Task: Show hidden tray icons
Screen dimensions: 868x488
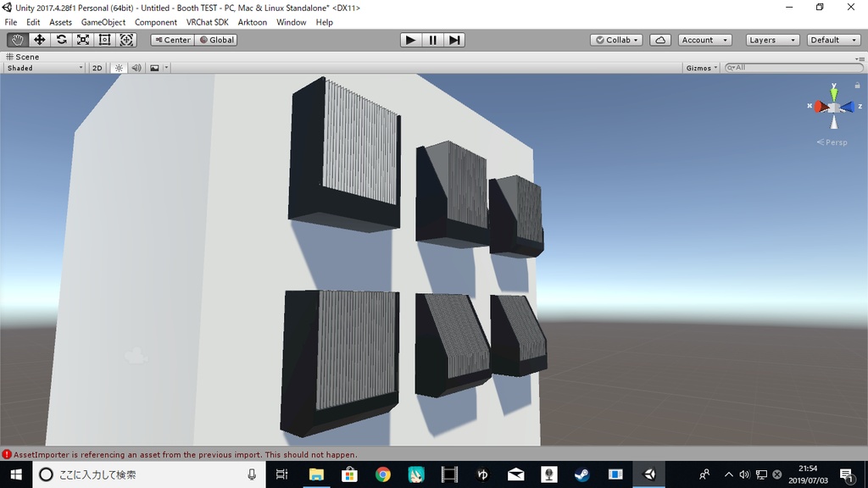Action: pos(728,474)
